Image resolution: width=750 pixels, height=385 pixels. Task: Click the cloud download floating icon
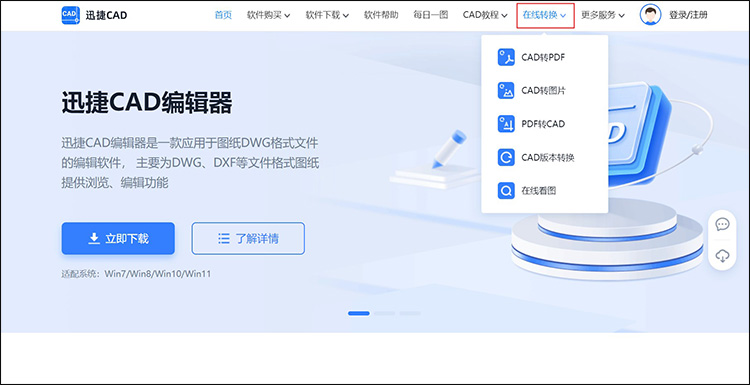point(722,256)
